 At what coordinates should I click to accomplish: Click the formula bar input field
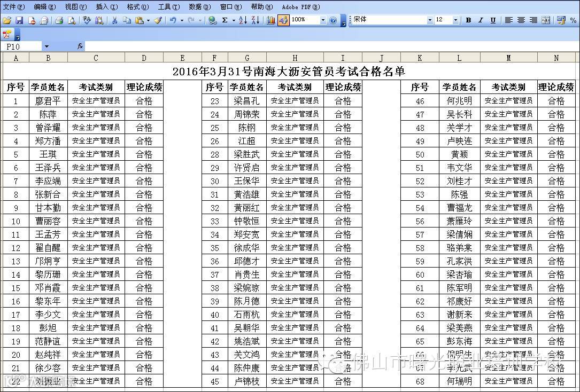point(331,46)
